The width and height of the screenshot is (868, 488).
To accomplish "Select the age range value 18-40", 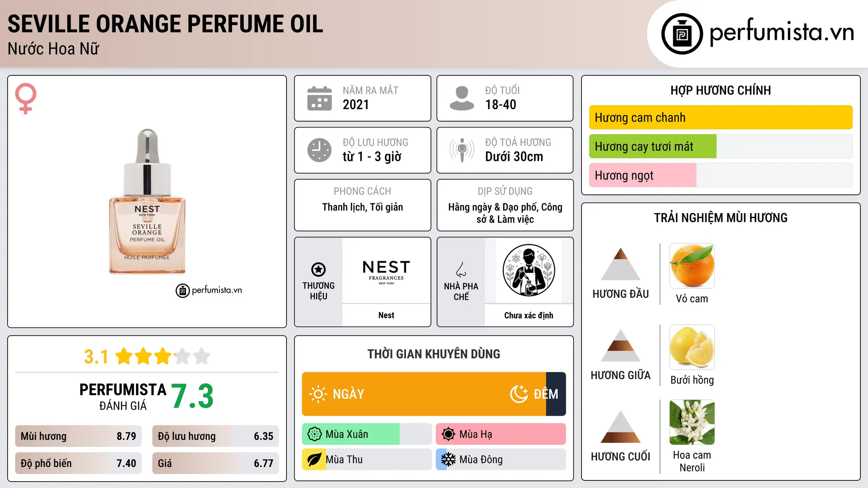I will point(501,105).
